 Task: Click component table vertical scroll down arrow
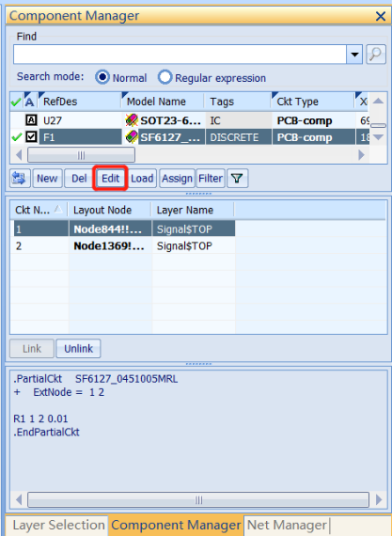378,137
